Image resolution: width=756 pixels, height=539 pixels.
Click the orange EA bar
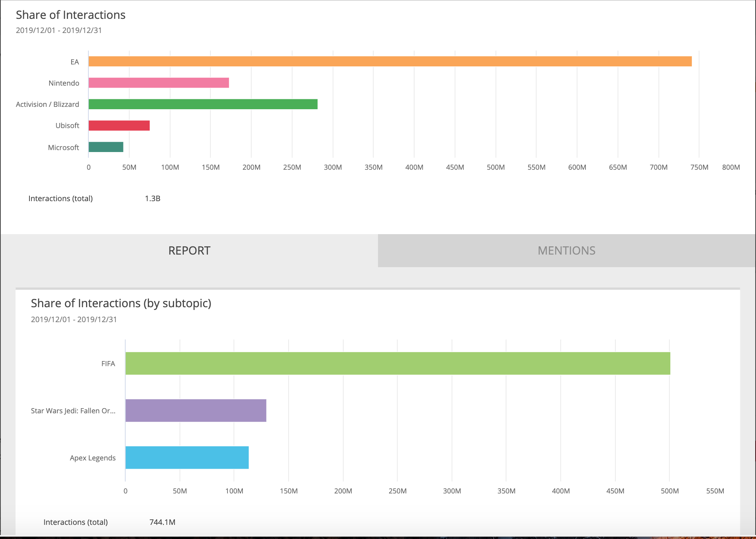(x=390, y=61)
